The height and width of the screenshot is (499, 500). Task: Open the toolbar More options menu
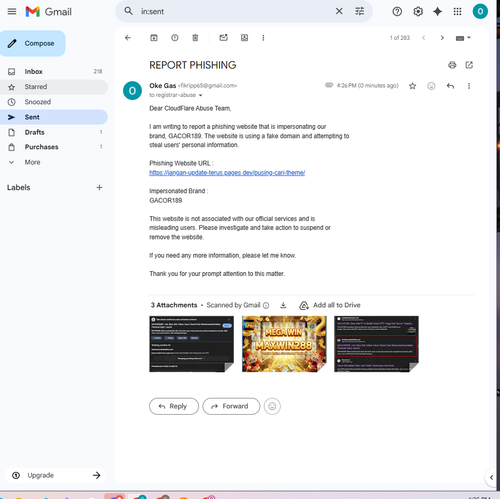click(x=263, y=38)
